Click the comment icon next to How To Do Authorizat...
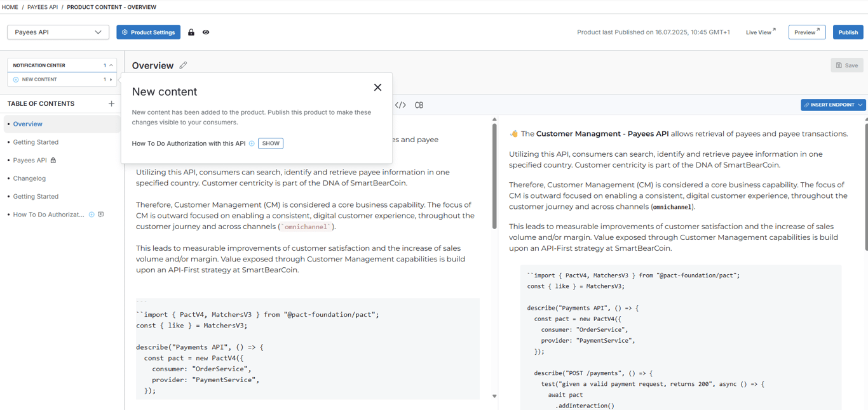 pyautogui.click(x=100, y=215)
